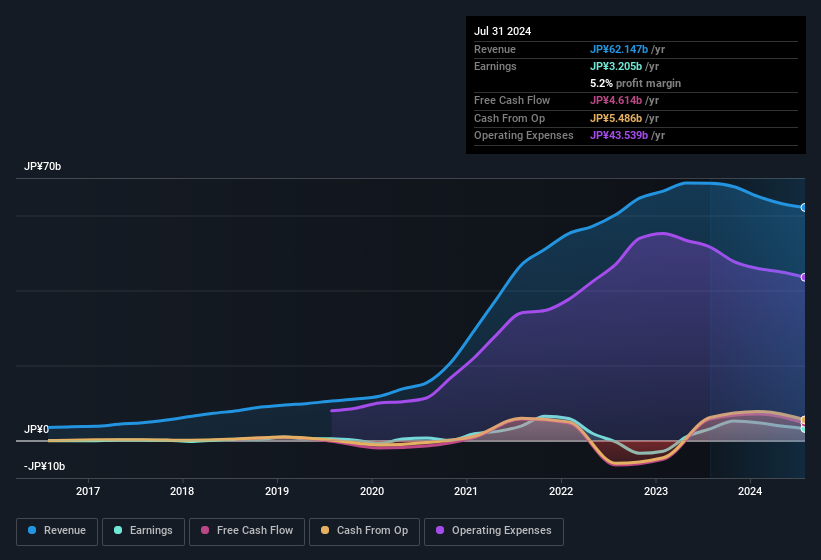Click the Earnings endpoint marker
Image resolution: width=821 pixels, height=560 pixels.
(x=804, y=429)
